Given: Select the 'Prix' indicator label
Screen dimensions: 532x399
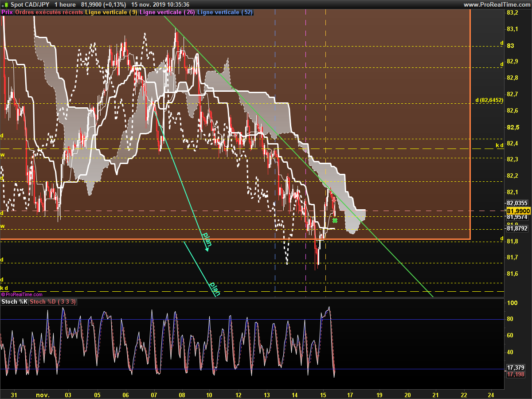Looking at the screenshot, I should pyautogui.click(x=7, y=12).
